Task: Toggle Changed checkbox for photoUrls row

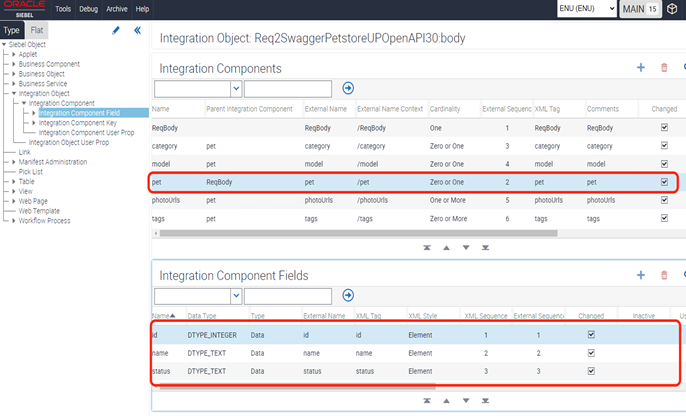Action: pyautogui.click(x=664, y=200)
